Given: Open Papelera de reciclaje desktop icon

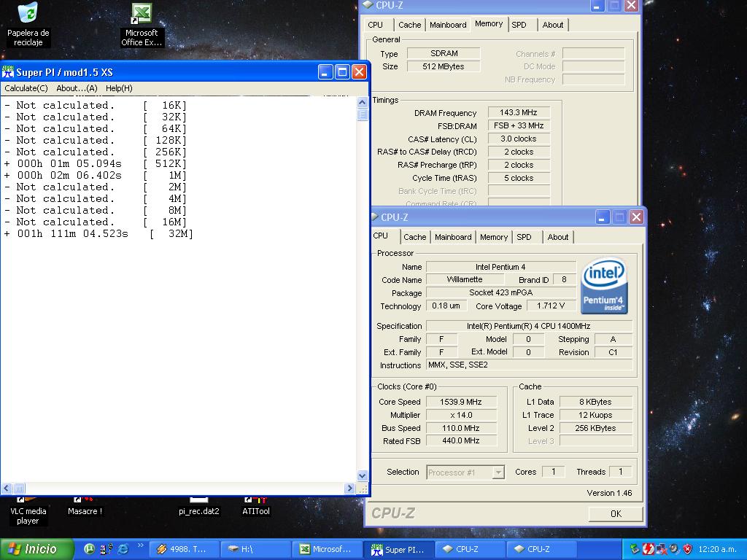Looking at the screenshot, I should coord(28,24).
